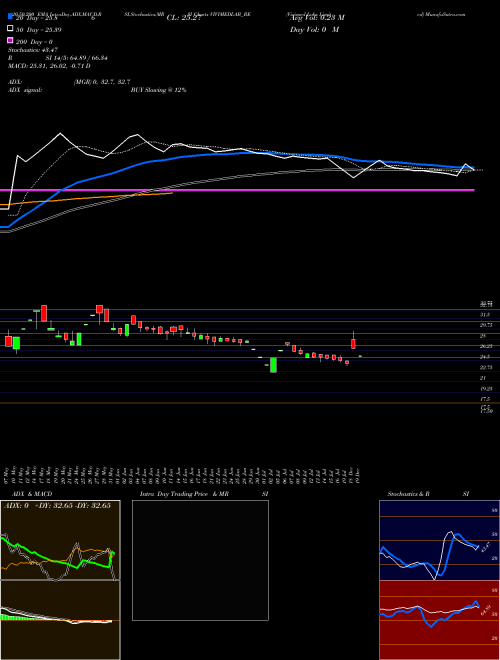
Task: Open the MACD histogram panel
Action: (x=60, y=620)
